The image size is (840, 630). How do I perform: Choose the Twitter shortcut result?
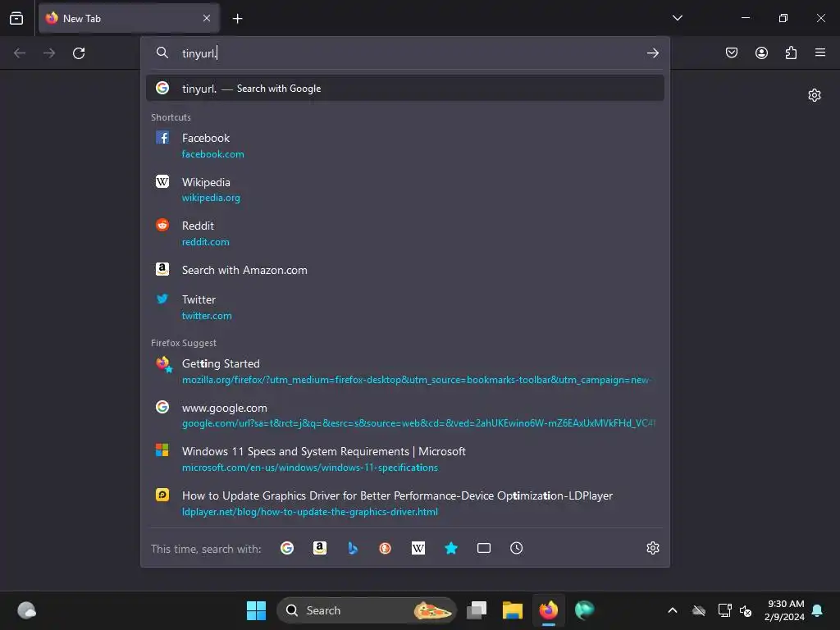click(405, 308)
